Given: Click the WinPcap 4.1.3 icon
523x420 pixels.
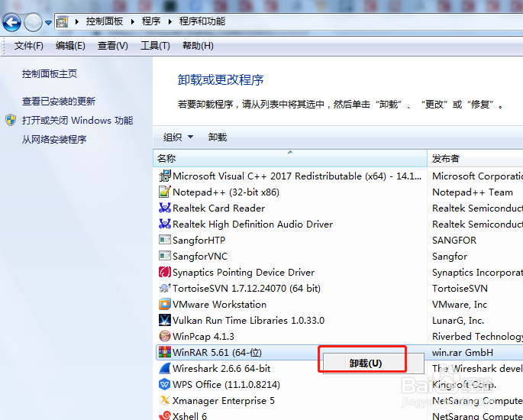Looking at the screenshot, I should pyautogui.click(x=164, y=336).
